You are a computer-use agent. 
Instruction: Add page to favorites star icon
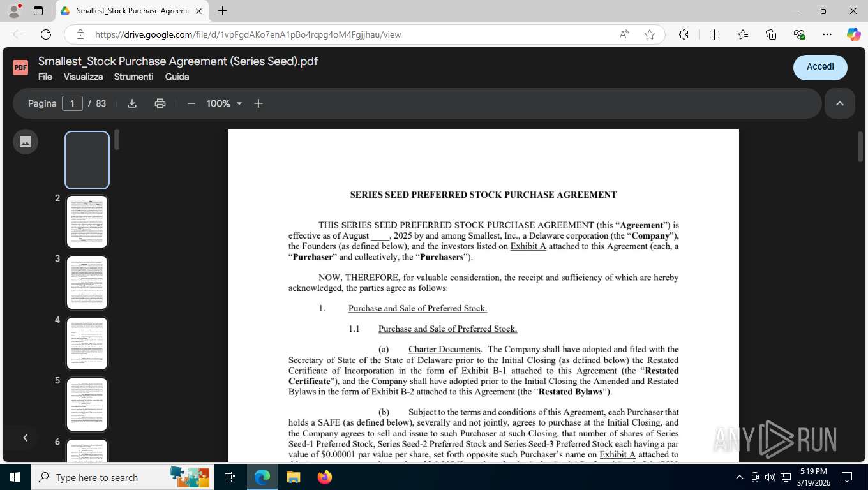tap(650, 34)
